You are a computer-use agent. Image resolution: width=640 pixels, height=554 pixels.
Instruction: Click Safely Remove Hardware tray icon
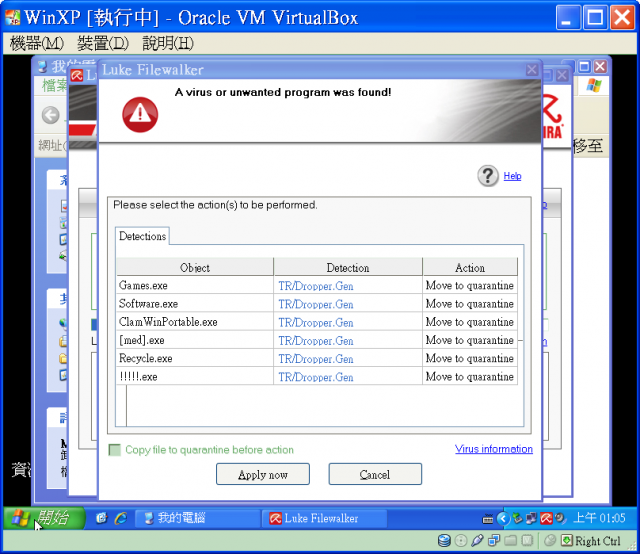[518, 518]
